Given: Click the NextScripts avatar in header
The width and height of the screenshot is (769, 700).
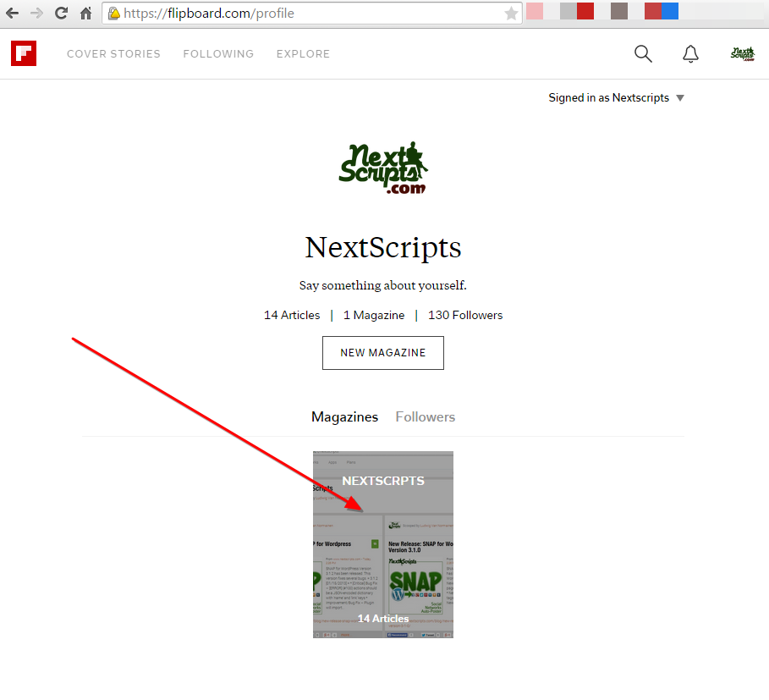Looking at the screenshot, I should 743,53.
